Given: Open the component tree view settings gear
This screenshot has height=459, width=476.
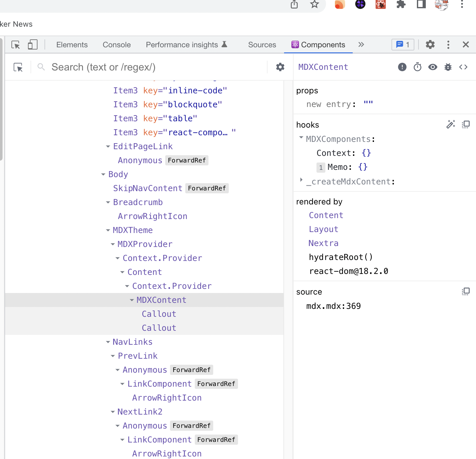Looking at the screenshot, I should [280, 67].
